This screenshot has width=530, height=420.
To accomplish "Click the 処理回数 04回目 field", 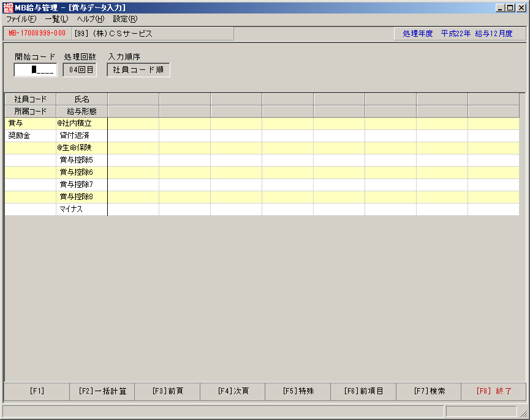I will [x=80, y=70].
